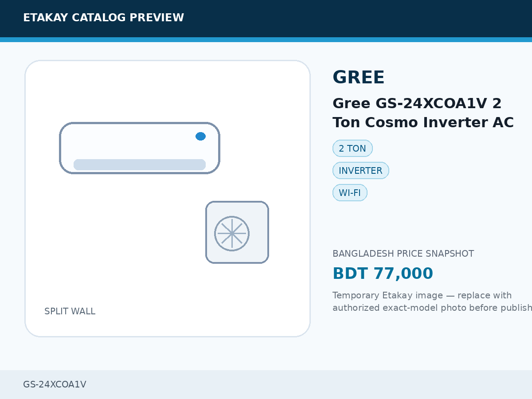532x399 pixels.
Task: Click the temporary Etakay image notice text
Action: (x=432, y=301)
